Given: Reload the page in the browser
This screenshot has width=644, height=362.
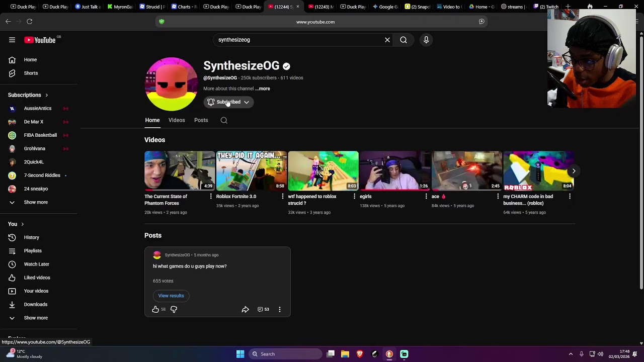Looking at the screenshot, I should click(30, 21).
